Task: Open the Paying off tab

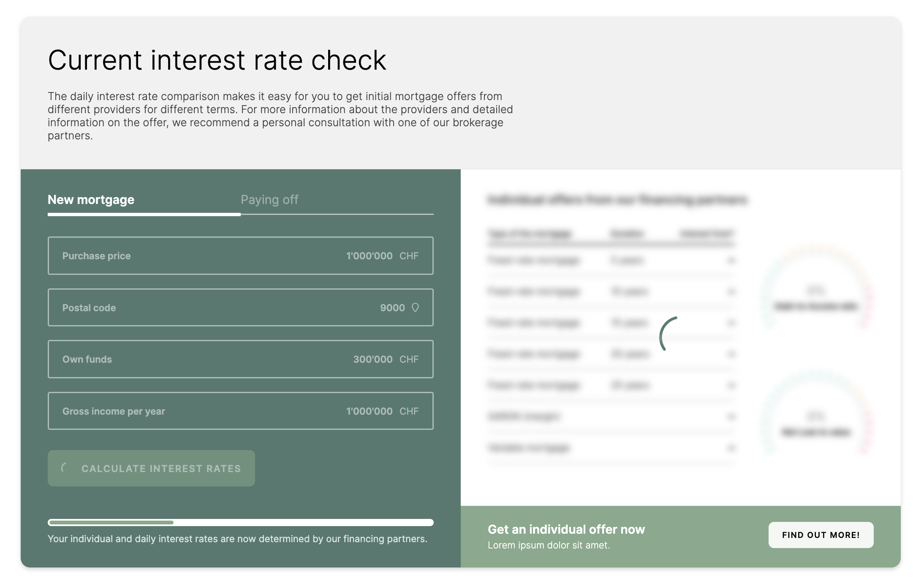Action: 269,200
